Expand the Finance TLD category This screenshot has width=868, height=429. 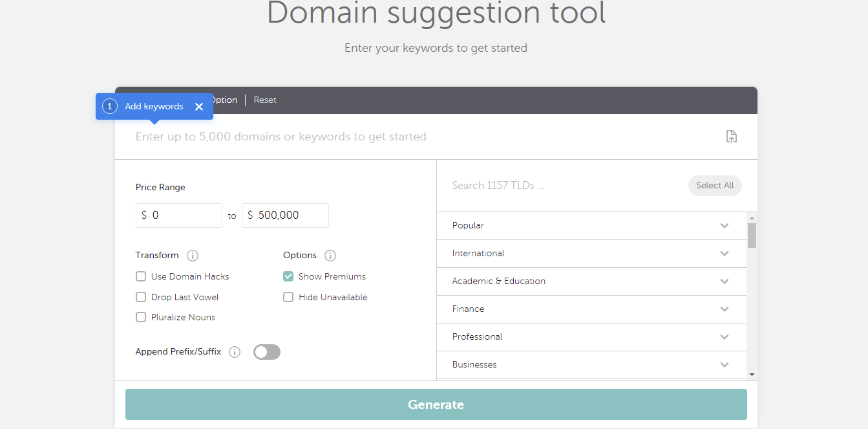click(724, 309)
